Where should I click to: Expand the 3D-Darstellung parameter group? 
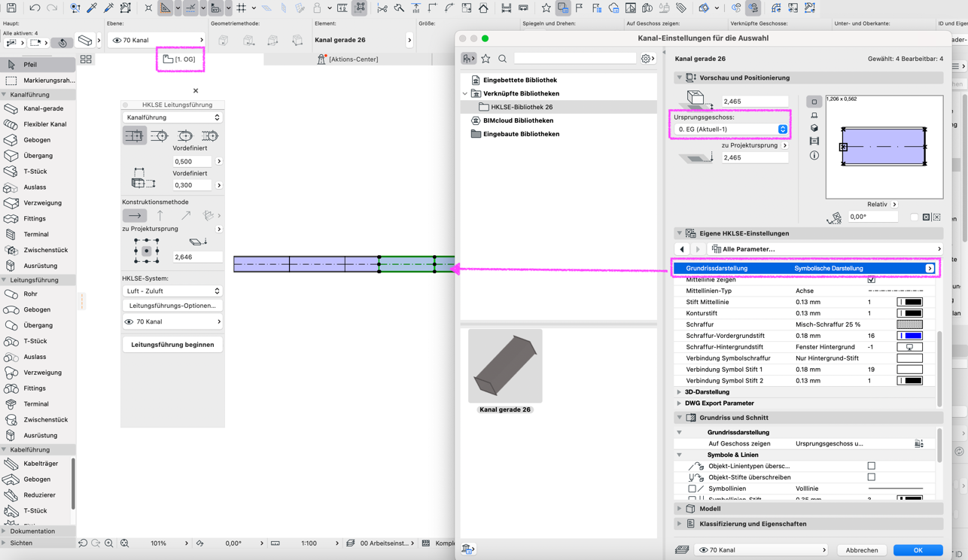click(679, 392)
